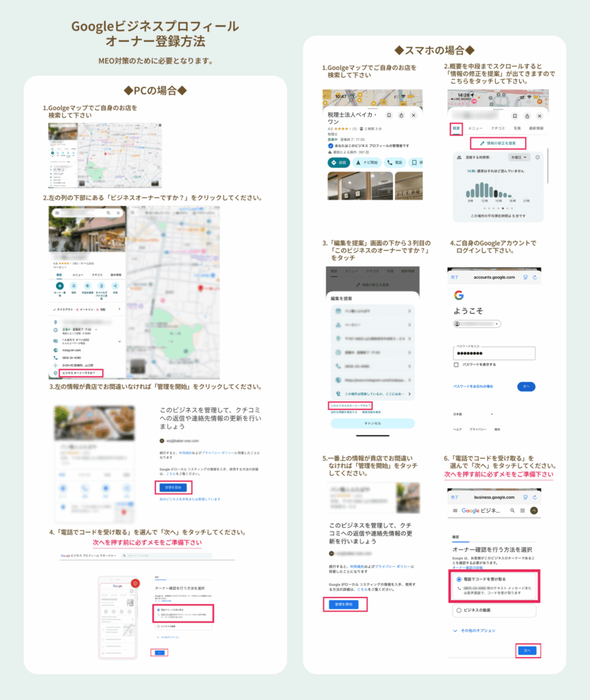Enable the パスワードを表示する checkbox

pyautogui.click(x=457, y=364)
